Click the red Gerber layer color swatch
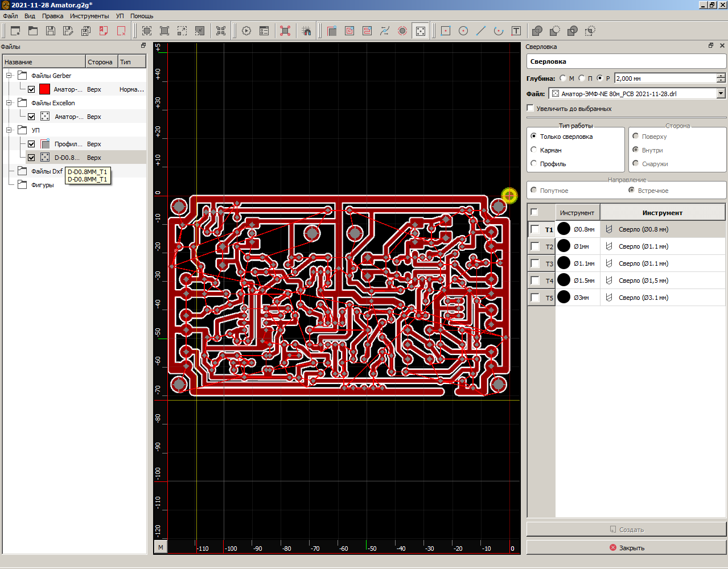The width and height of the screenshot is (728, 569). pyautogui.click(x=44, y=89)
